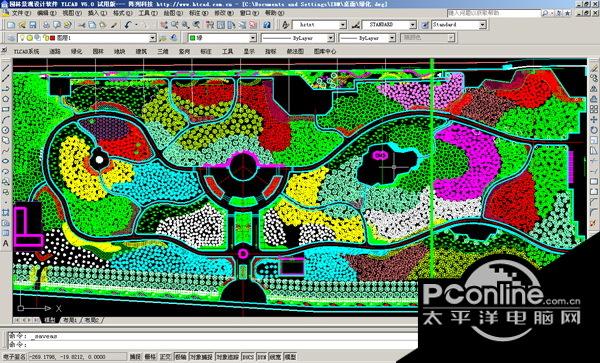The image size is (600, 363).
Task: Click the Text Style icon
Action: 285,25
